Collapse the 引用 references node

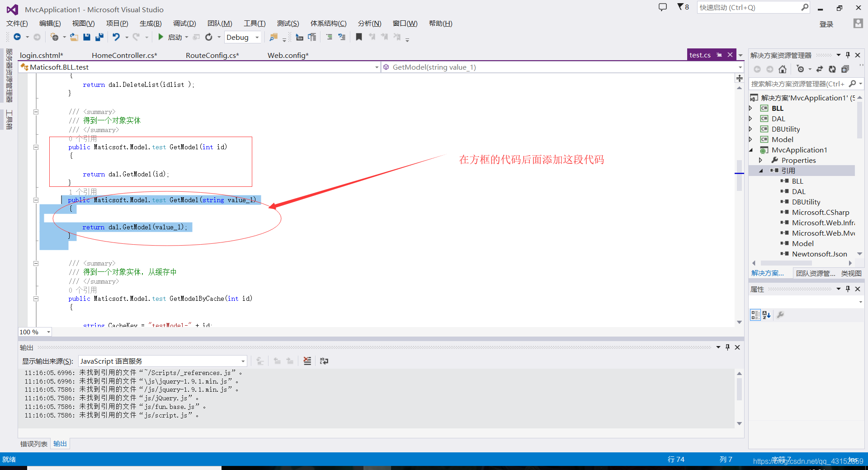tap(761, 171)
